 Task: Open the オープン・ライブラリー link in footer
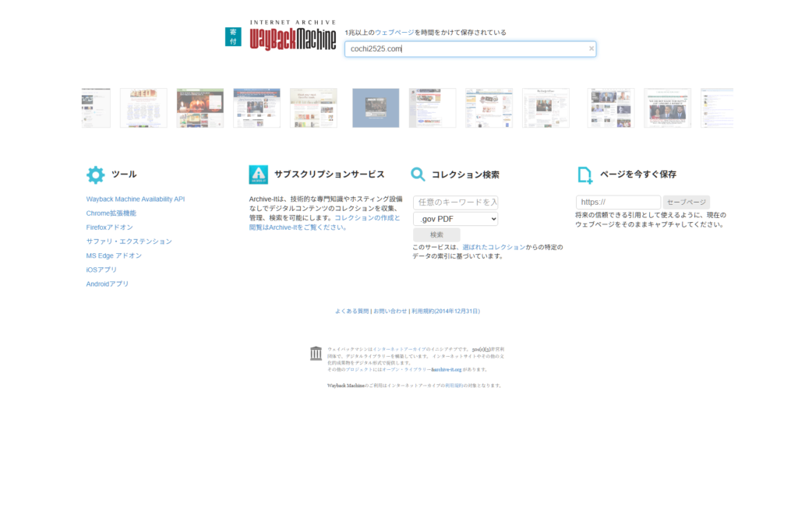click(x=405, y=370)
